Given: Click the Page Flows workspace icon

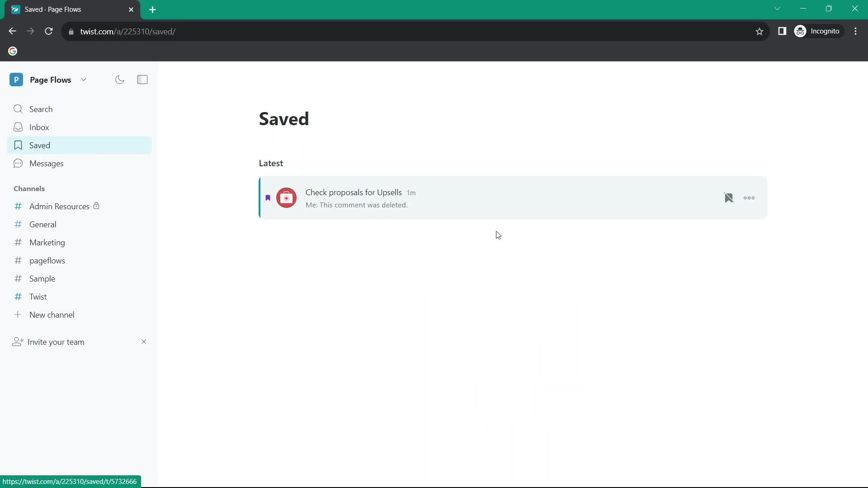Looking at the screenshot, I should click(x=16, y=79).
